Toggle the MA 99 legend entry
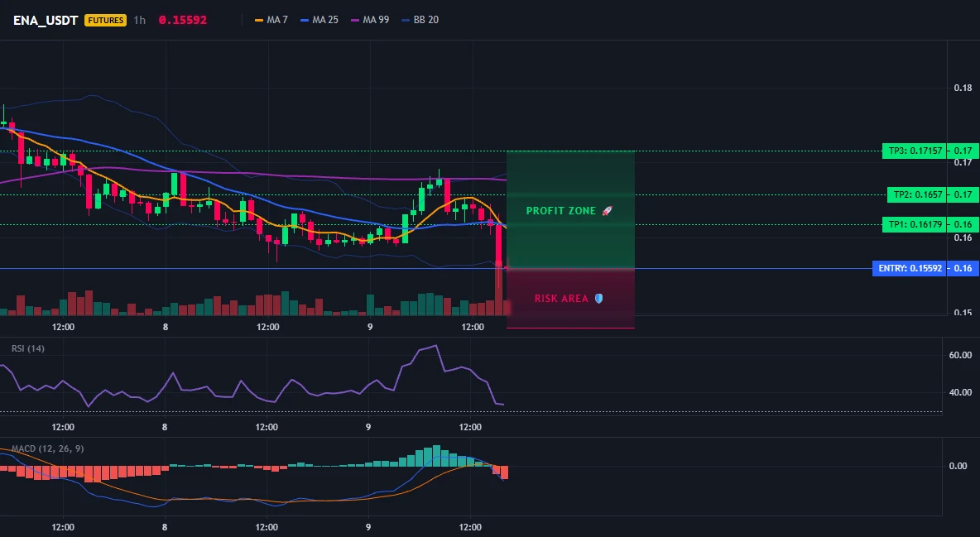The height and width of the screenshot is (537, 980). click(x=370, y=20)
